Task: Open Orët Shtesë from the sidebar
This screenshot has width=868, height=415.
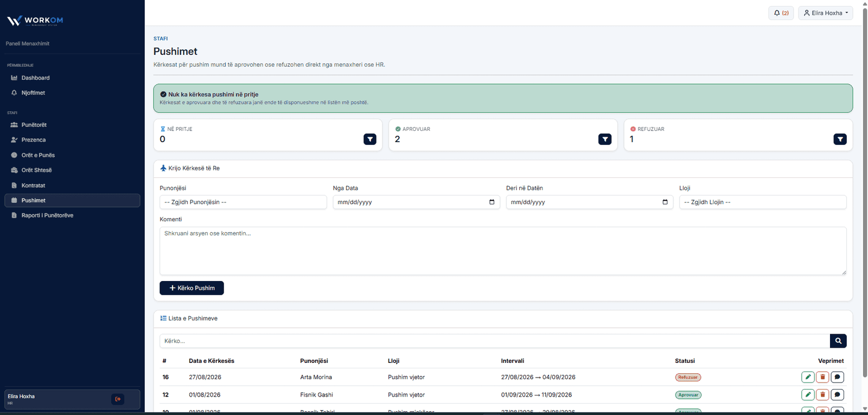Action: pos(72,170)
